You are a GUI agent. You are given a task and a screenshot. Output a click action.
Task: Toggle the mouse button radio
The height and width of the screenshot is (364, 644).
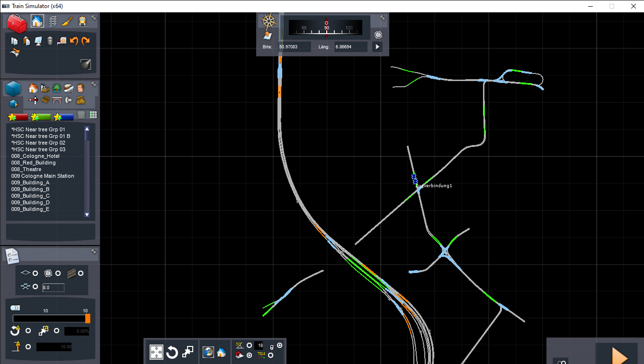click(279, 346)
